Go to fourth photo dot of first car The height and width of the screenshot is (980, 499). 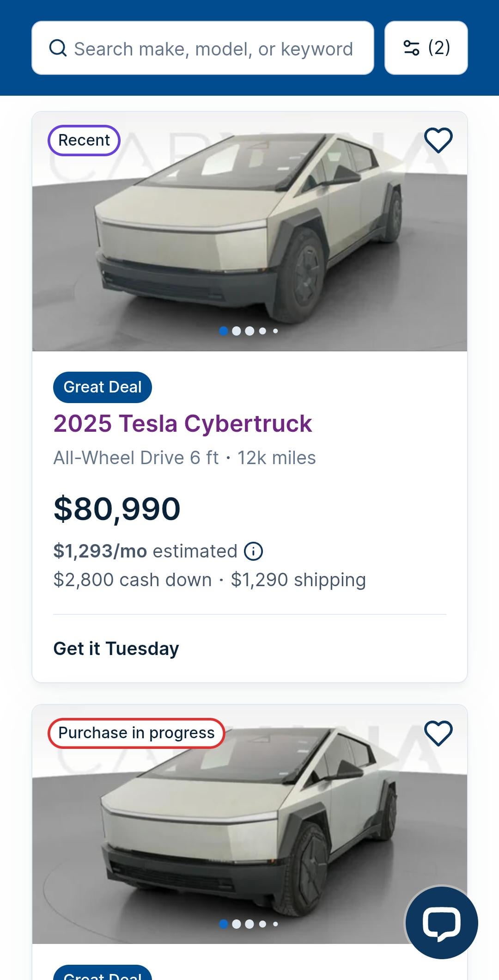coord(262,331)
